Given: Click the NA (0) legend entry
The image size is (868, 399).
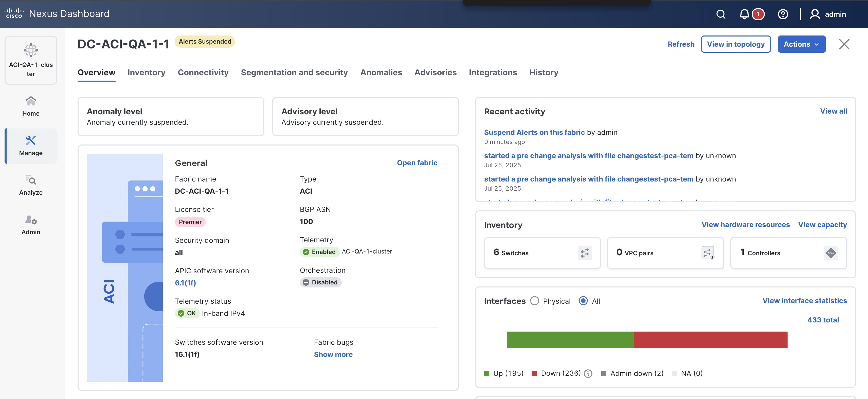Looking at the screenshot, I should (687, 373).
